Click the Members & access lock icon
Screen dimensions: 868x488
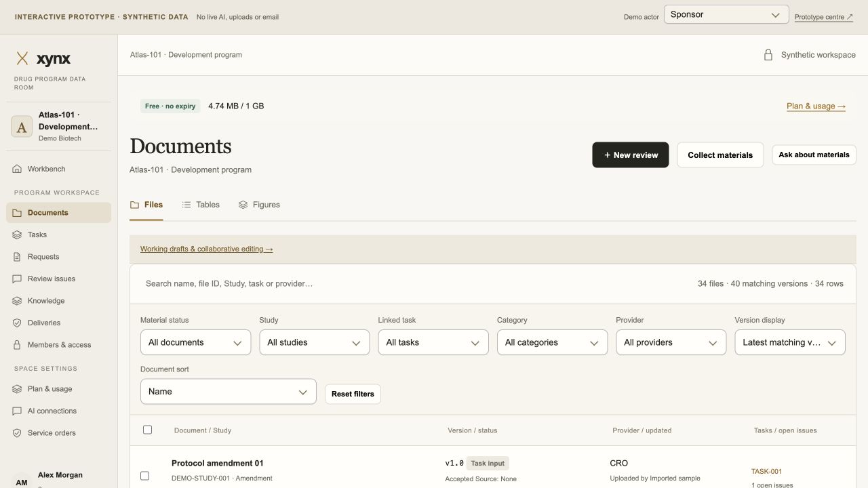[x=17, y=345]
